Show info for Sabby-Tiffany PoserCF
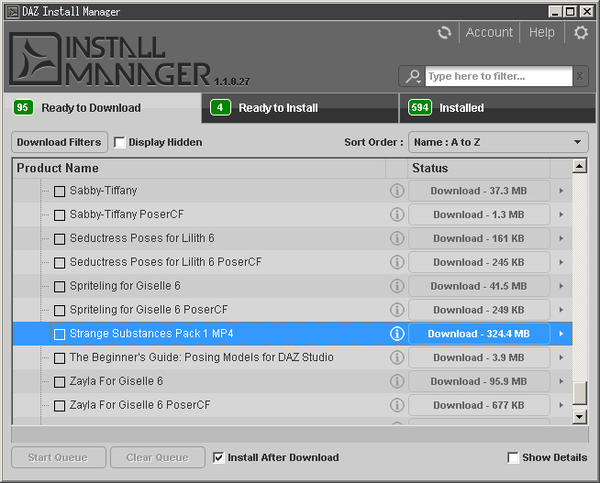600x483 pixels. click(x=397, y=214)
